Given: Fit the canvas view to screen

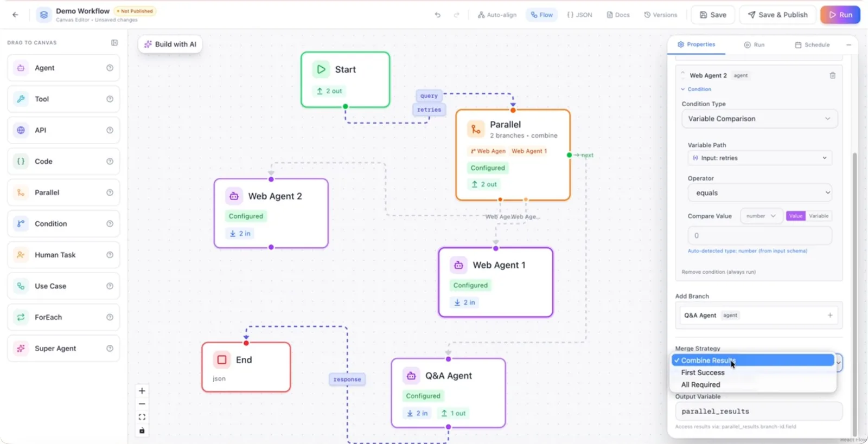Looking at the screenshot, I should point(142,417).
